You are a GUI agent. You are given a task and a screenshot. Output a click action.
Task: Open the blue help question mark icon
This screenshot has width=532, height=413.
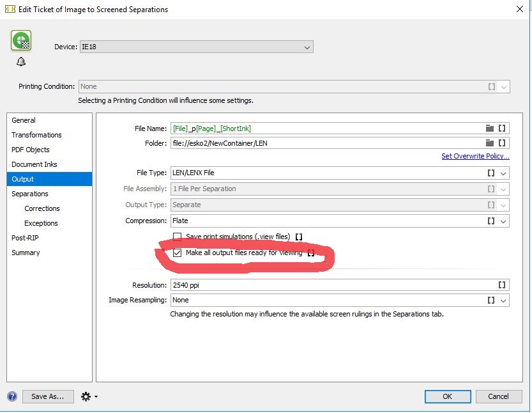click(x=12, y=396)
